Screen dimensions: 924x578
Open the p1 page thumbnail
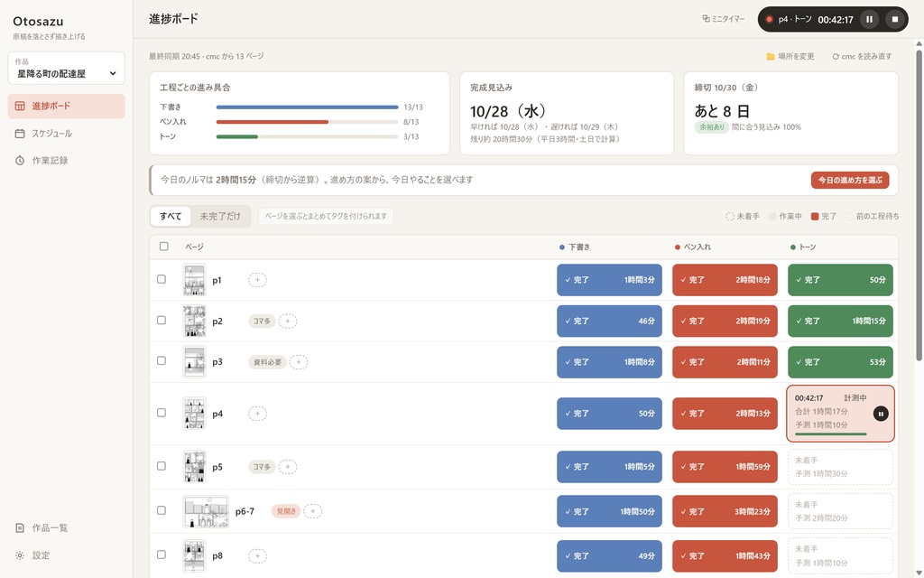pyautogui.click(x=195, y=280)
